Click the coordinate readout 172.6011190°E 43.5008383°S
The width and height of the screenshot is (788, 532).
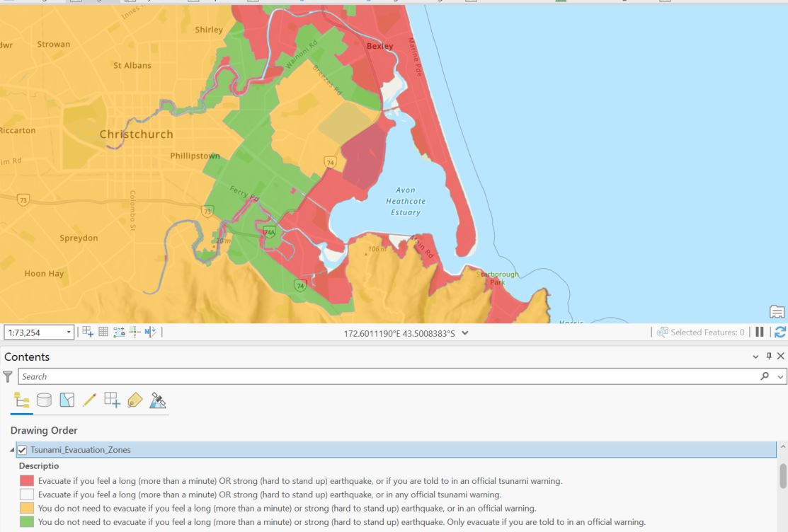[399, 333]
